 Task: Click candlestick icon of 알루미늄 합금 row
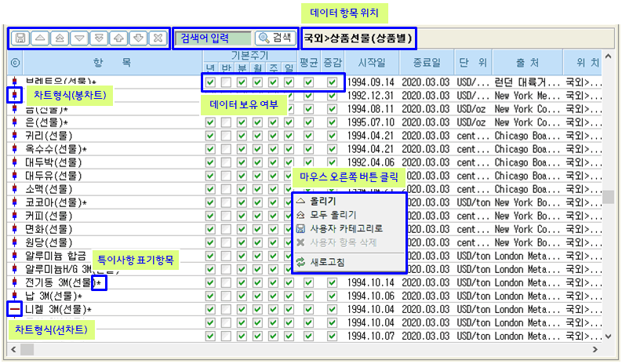tap(15, 256)
